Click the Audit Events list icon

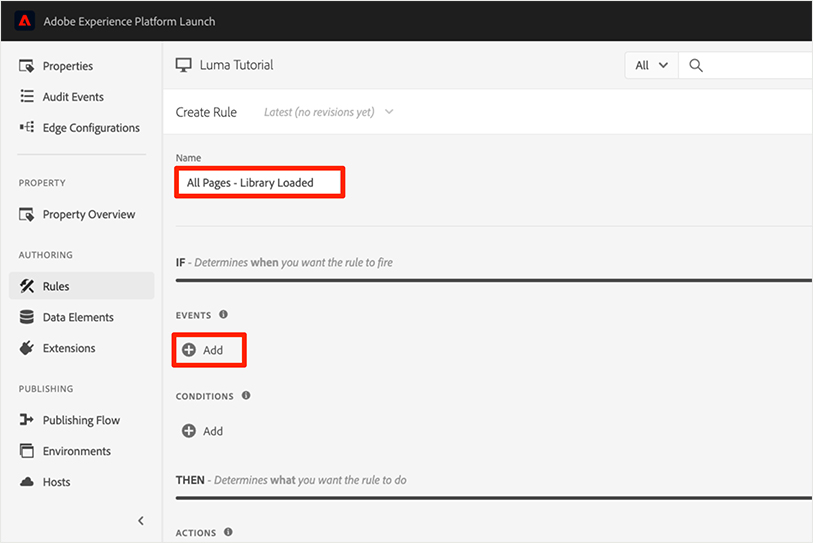pos(26,96)
